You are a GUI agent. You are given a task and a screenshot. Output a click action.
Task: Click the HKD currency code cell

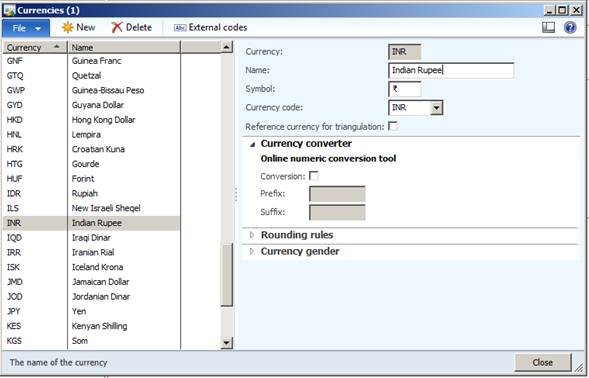point(35,120)
